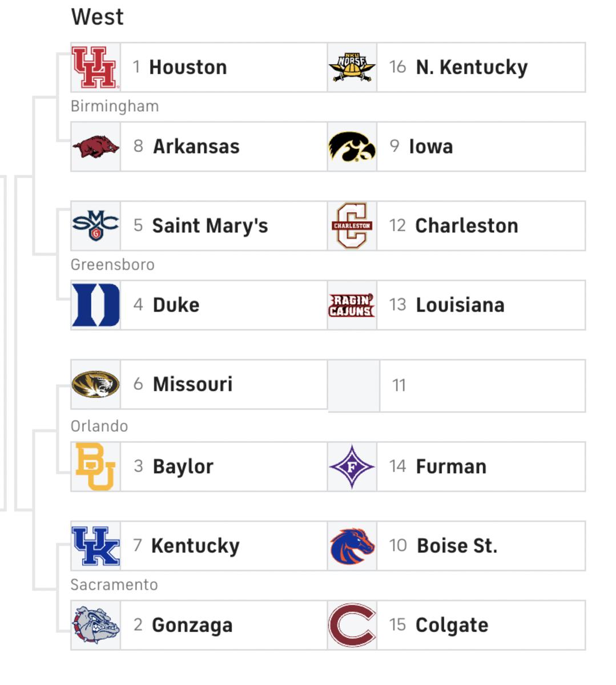Viewport: 616px width, 685px height.
Task: Select the Arkansas Razorbacks logo
Action: [95, 147]
